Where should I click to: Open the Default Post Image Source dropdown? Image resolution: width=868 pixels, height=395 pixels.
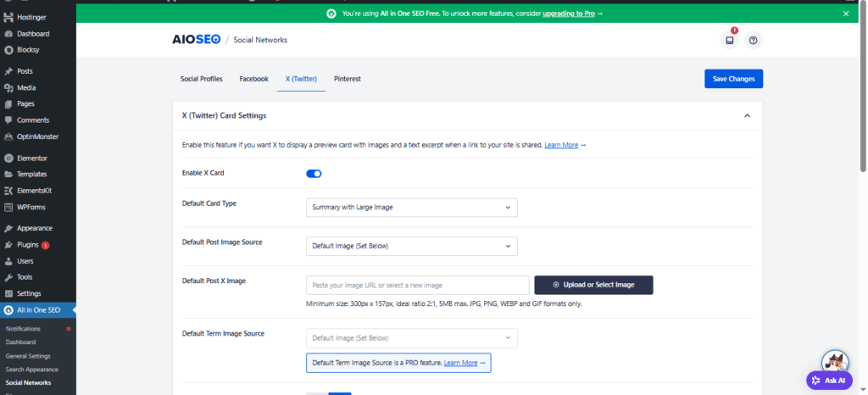click(412, 246)
